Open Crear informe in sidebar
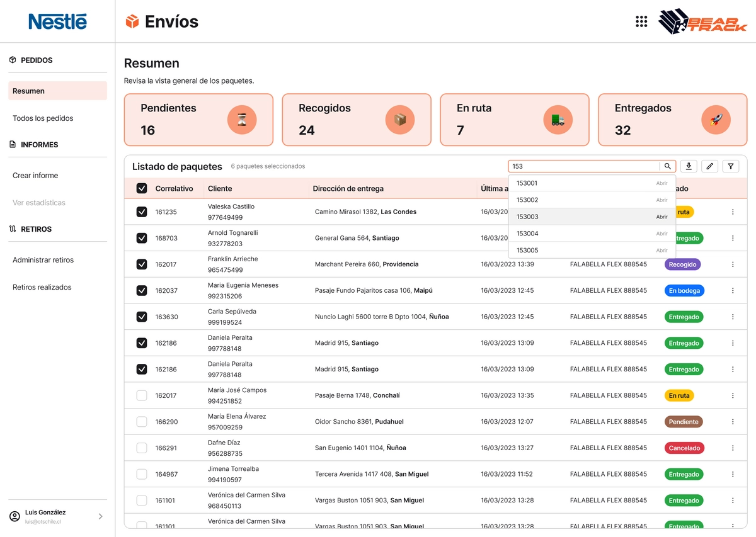756x537 pixels. (x=35, y=176)
